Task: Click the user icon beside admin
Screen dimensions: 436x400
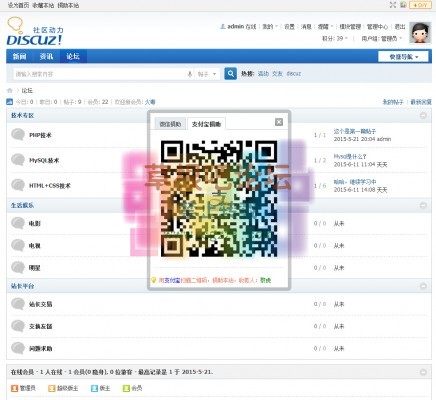Action: 223,26
